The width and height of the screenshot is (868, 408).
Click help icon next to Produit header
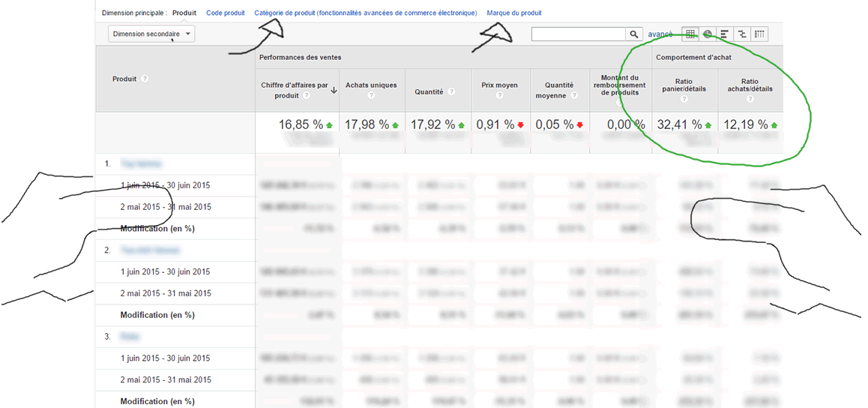(145, 79)
